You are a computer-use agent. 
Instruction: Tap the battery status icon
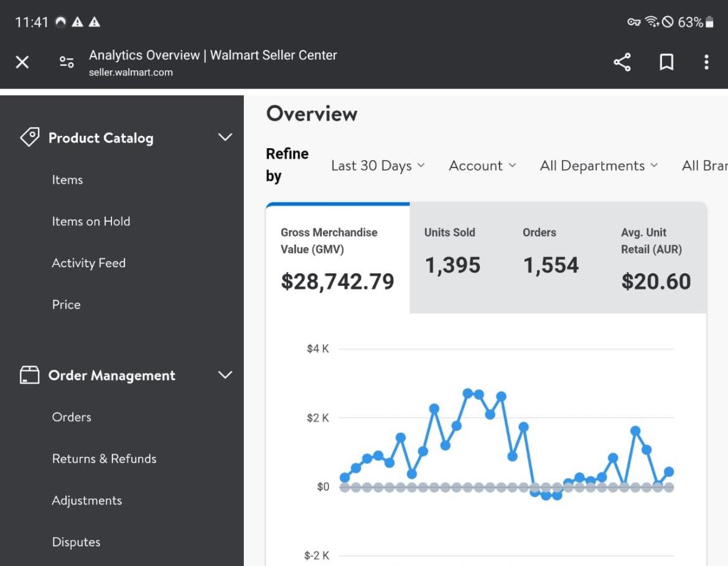[x=710, y=22]
